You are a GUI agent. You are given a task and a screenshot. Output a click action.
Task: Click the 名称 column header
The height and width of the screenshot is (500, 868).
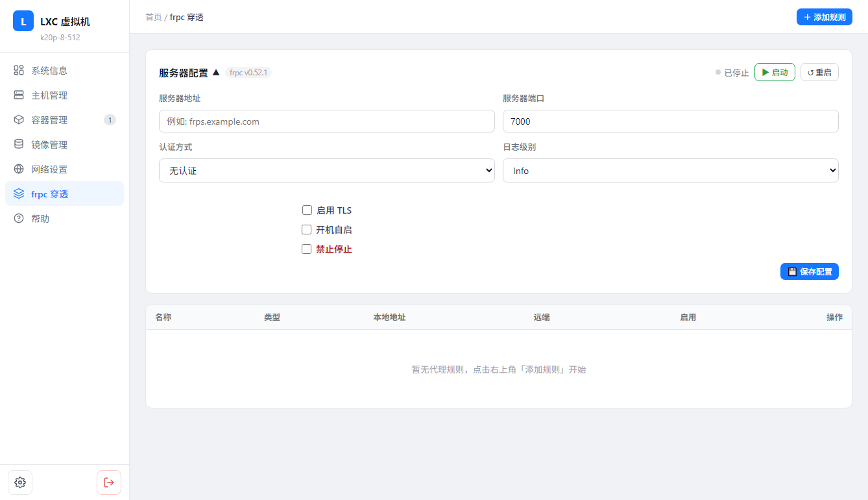click(163, 317)
